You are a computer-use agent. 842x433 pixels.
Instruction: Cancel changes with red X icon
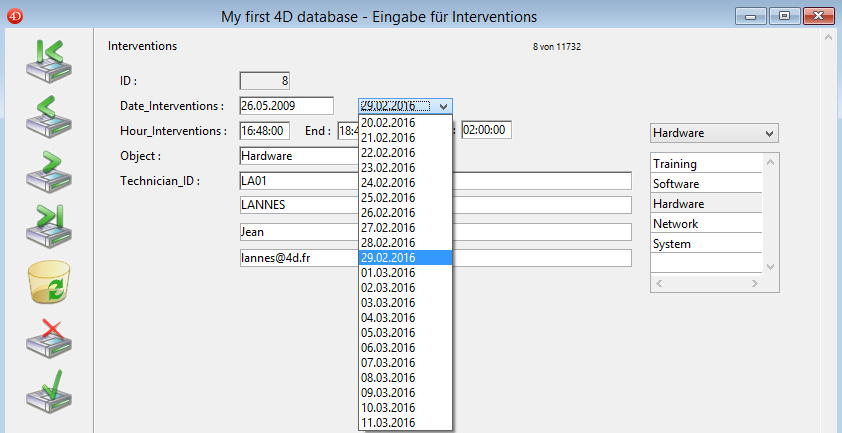pos(48,337)
